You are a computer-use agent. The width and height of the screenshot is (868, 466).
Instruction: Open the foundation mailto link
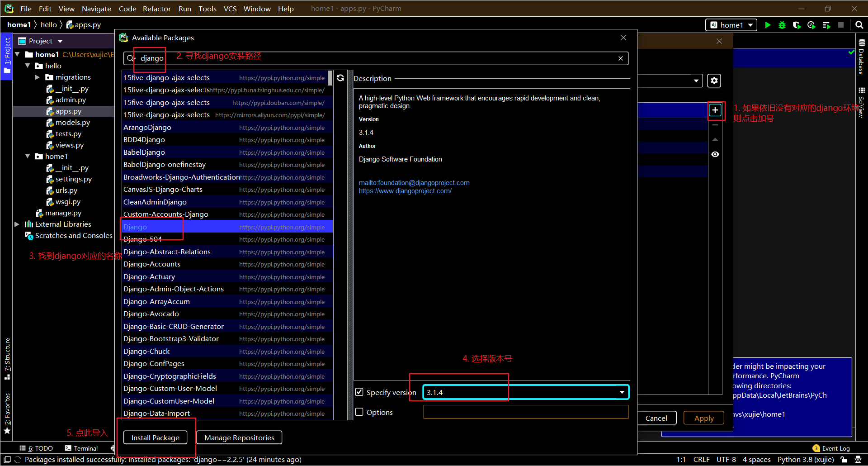(x=414, y=183)
